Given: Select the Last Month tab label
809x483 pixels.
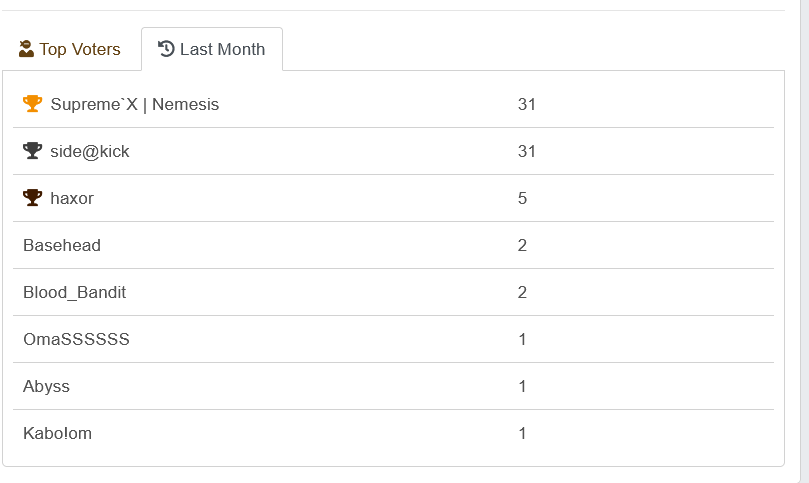Looking at the screenshot, I should pos(222,49).
